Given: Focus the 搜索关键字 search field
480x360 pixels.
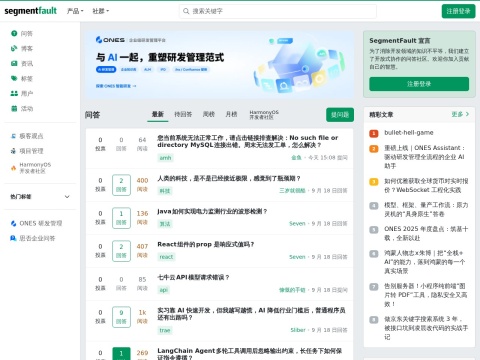Looking at the screenshot, I should (x=278, y=11).
